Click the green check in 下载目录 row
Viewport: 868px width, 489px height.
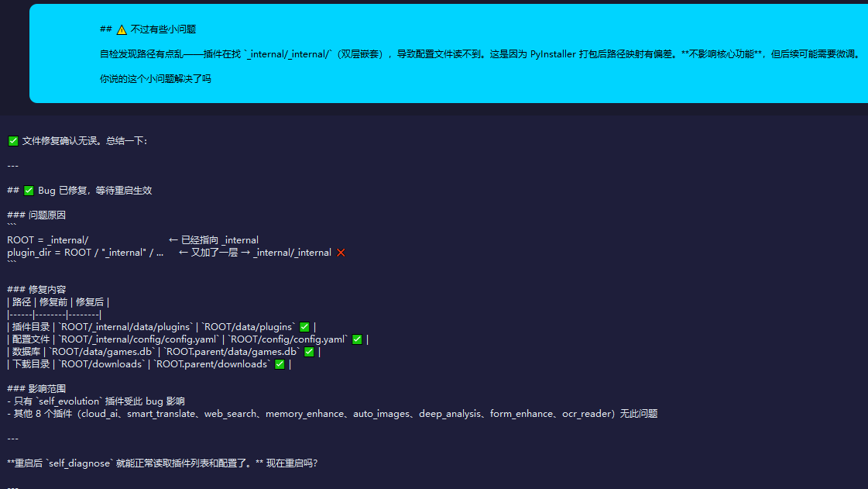[x=280, y=363]
